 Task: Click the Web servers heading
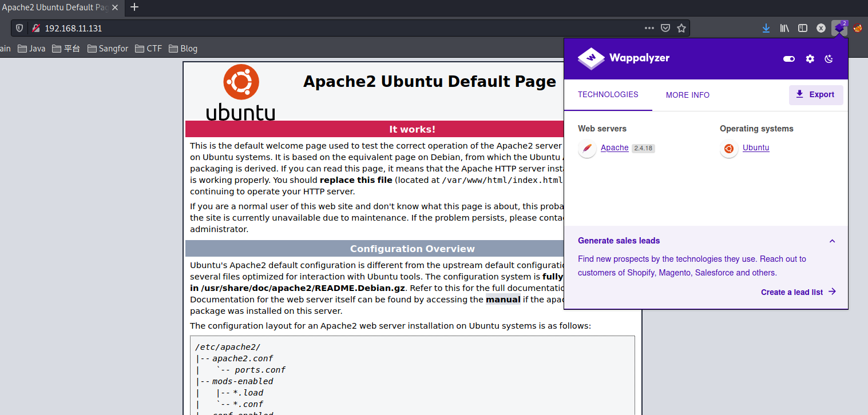[602, 129]
